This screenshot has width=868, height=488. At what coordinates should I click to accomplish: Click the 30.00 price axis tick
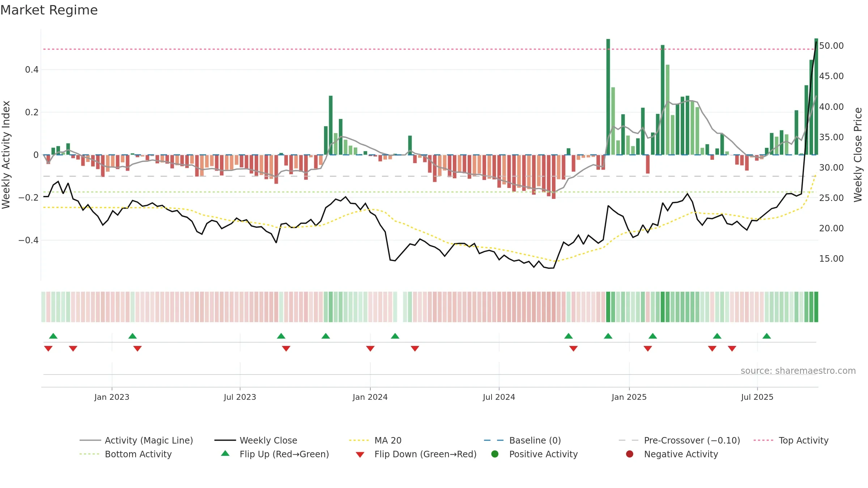831,167
